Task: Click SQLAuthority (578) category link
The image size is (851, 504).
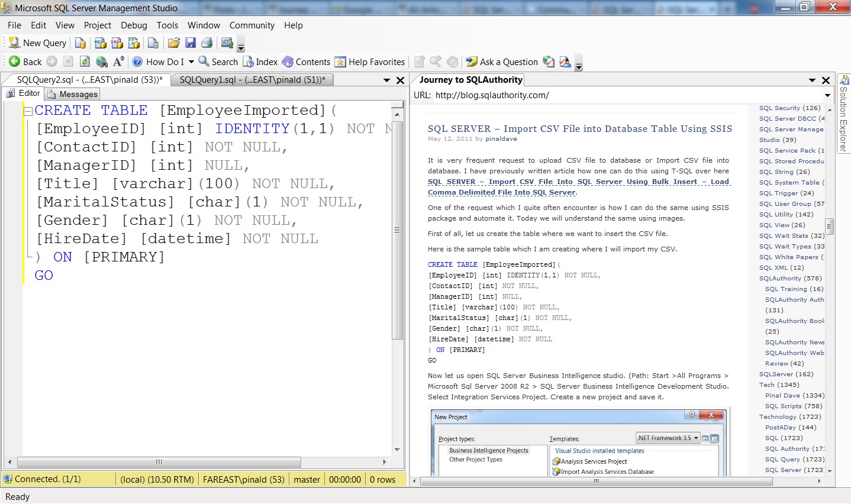Action: (791, 279)
